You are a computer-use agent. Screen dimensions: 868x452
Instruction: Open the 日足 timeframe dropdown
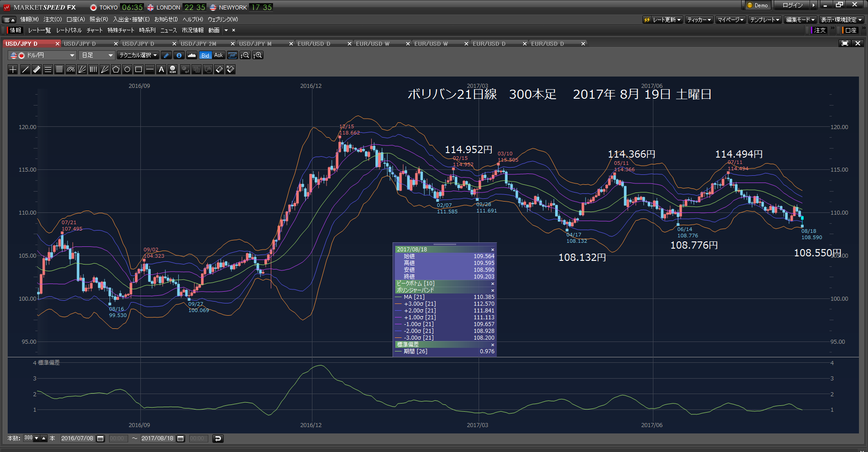click(97, 55)
